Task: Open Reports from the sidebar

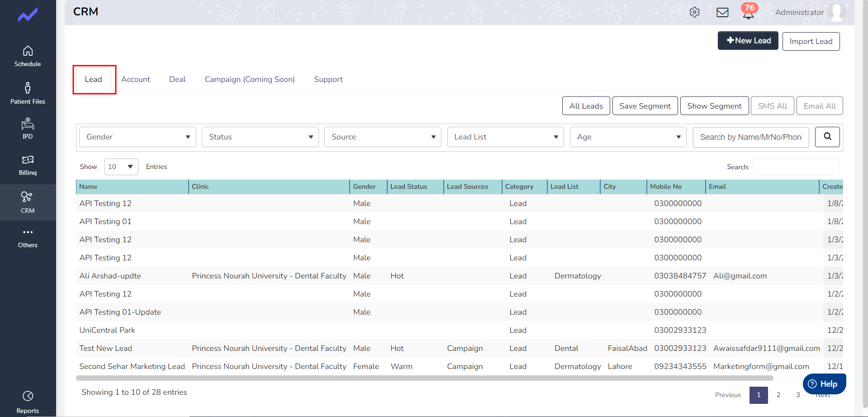Action: (28, 403)
